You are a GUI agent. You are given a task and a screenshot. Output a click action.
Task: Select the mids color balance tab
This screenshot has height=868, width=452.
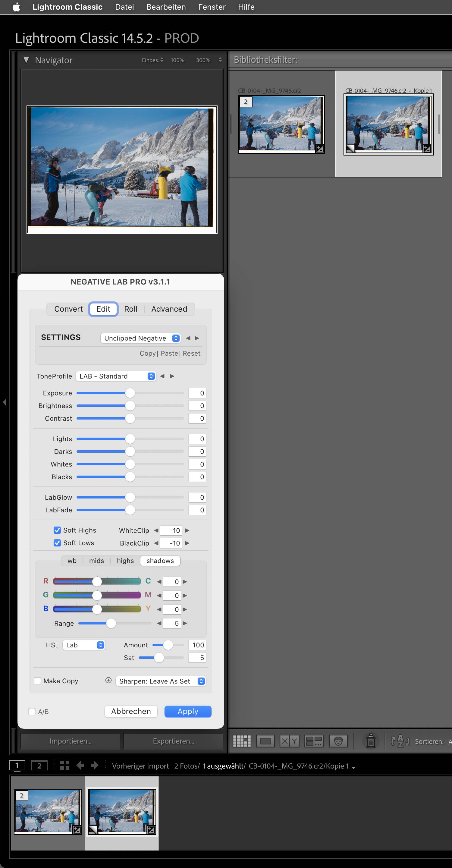pos(97,561)
